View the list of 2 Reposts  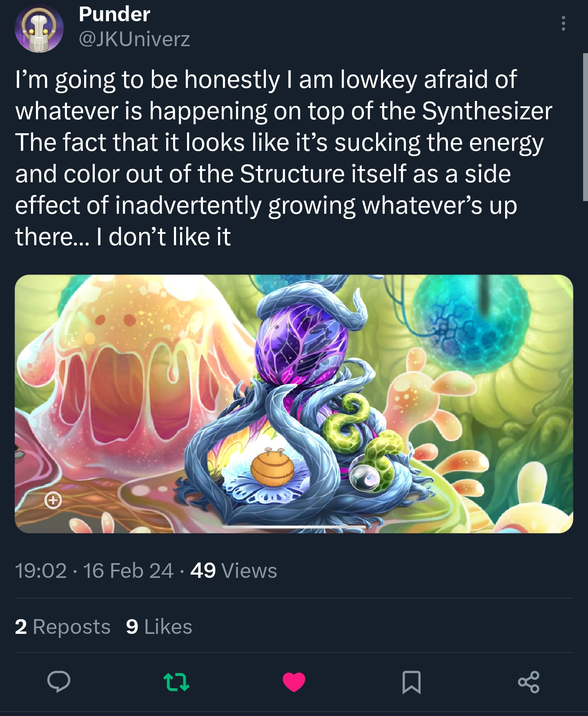[62, 626]
